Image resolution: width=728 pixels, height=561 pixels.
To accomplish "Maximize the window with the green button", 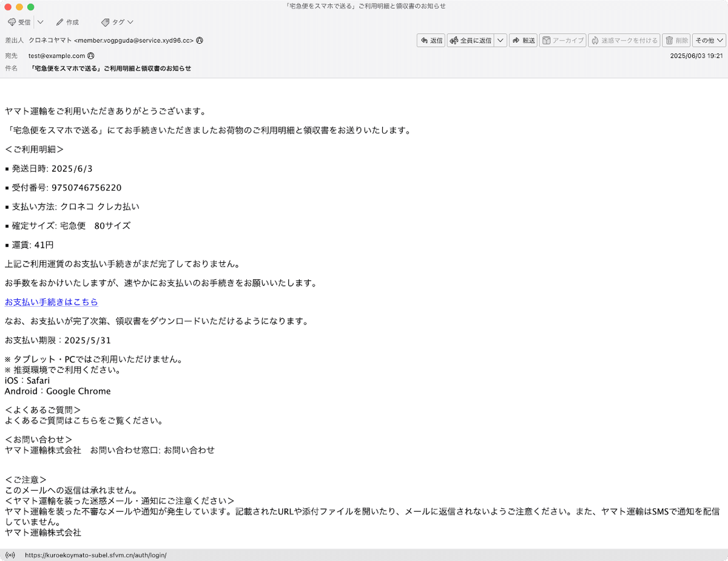I will [31, 7].
